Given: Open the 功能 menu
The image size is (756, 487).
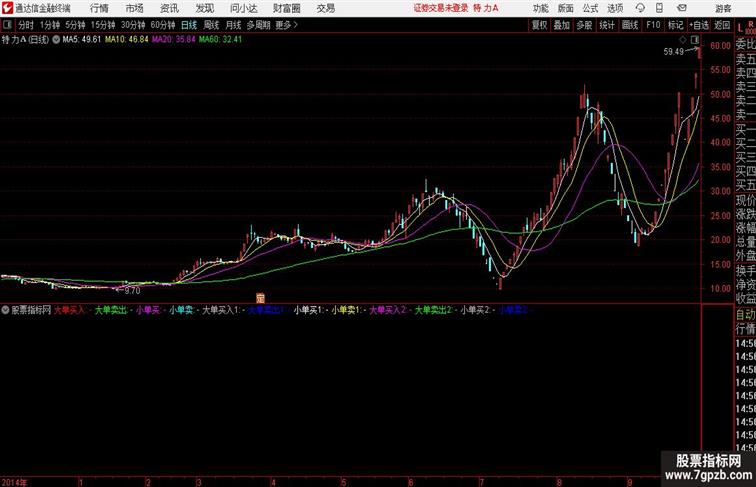Looking at the screenshot, I should (x=541, y=8).
